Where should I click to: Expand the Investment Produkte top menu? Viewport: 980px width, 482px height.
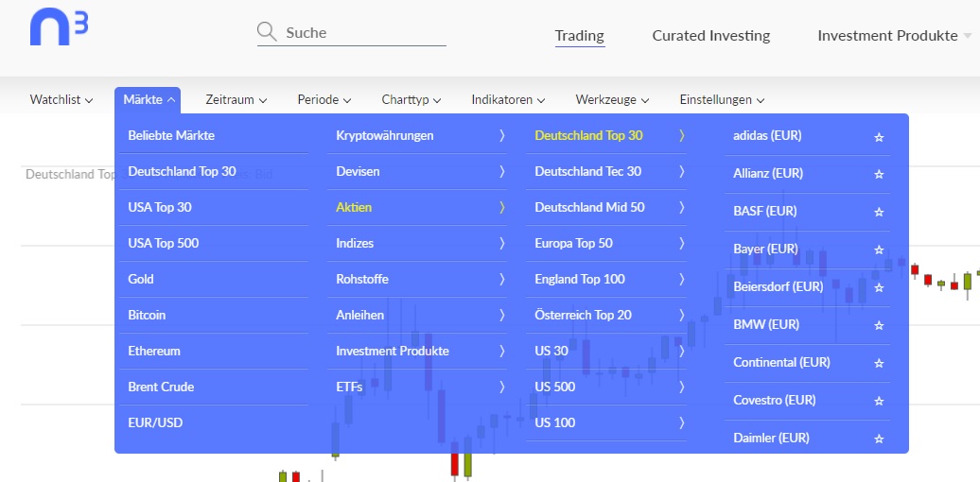893,36
